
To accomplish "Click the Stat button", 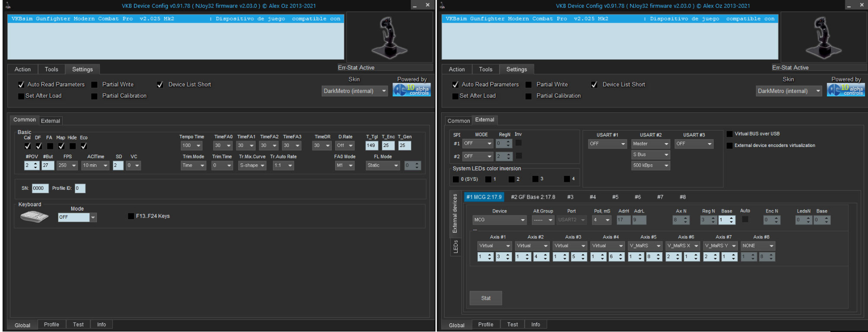I will coord(486,298).
